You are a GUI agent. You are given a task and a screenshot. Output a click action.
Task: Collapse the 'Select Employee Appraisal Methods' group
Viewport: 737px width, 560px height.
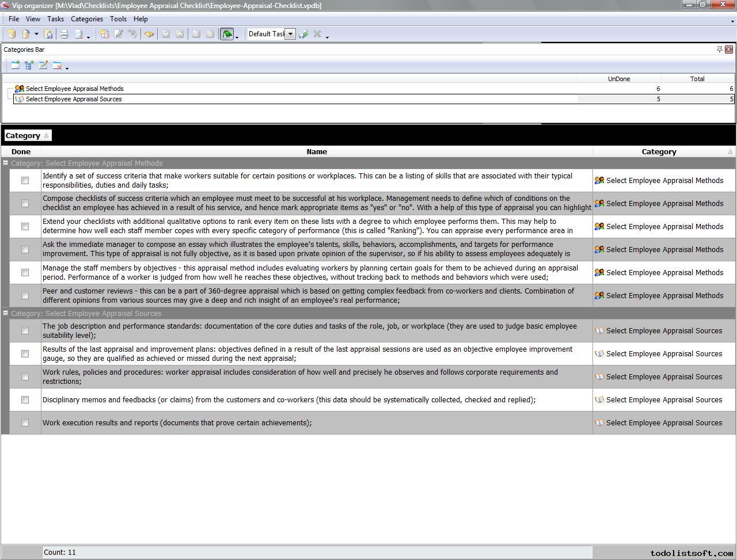(6, 163)
